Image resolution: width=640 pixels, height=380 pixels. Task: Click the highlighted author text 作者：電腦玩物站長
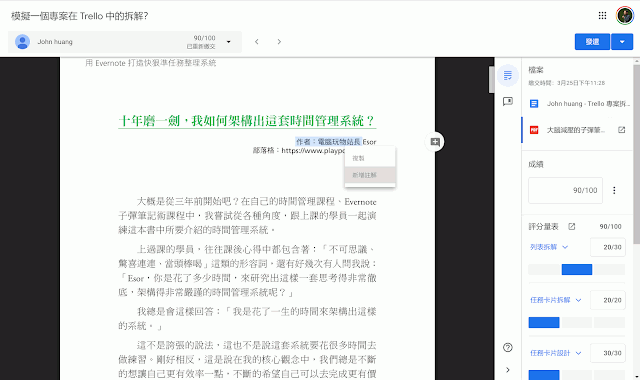point(329,142)
